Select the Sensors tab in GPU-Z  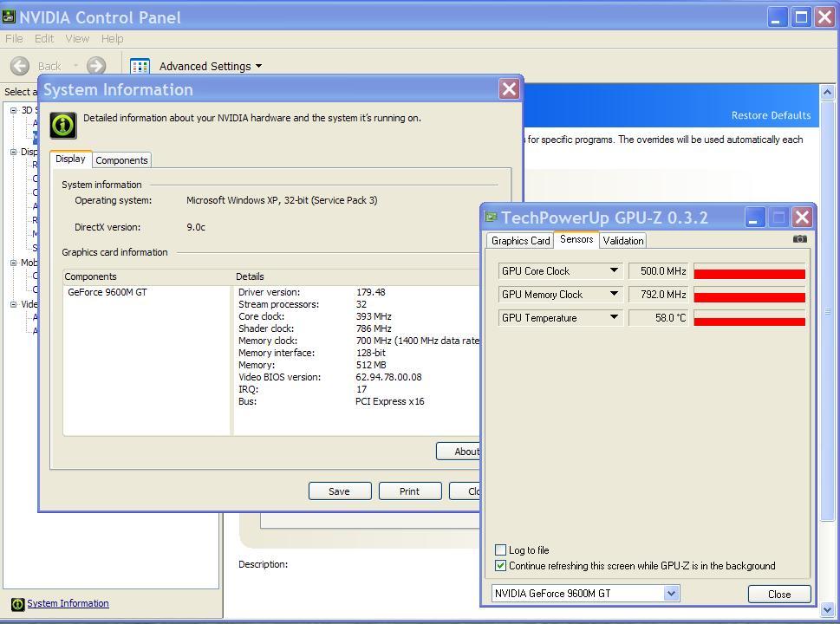click(576, 239)
